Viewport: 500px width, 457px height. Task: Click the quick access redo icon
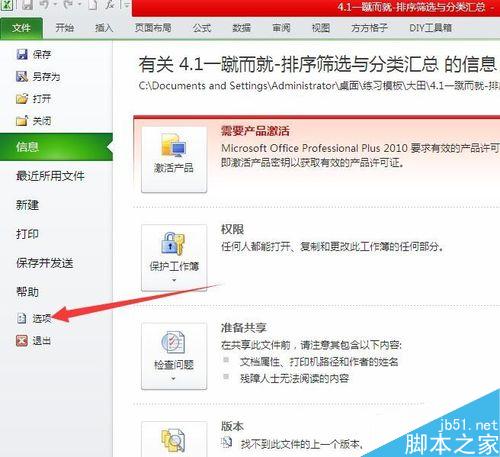(68, 5)
